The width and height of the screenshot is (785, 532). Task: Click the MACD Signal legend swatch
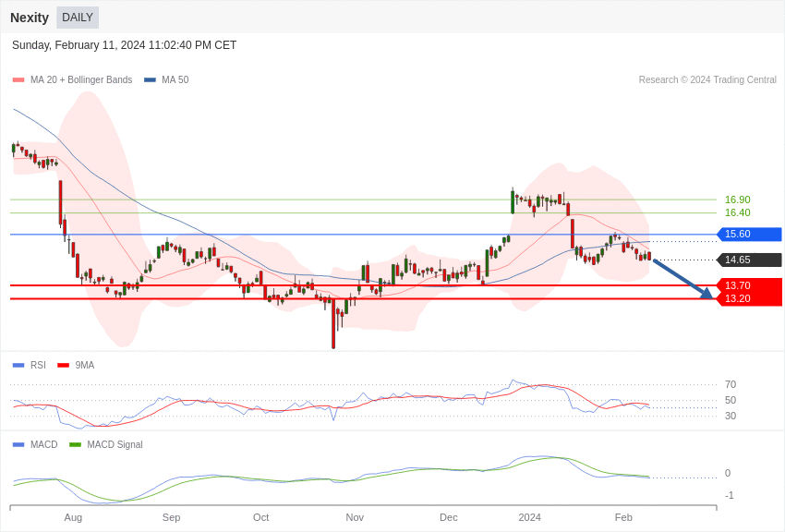[x=75, y=444]
